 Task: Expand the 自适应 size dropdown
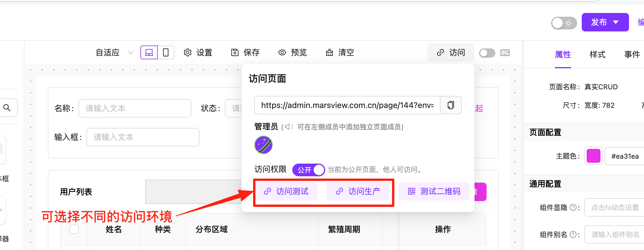[114, 52]
